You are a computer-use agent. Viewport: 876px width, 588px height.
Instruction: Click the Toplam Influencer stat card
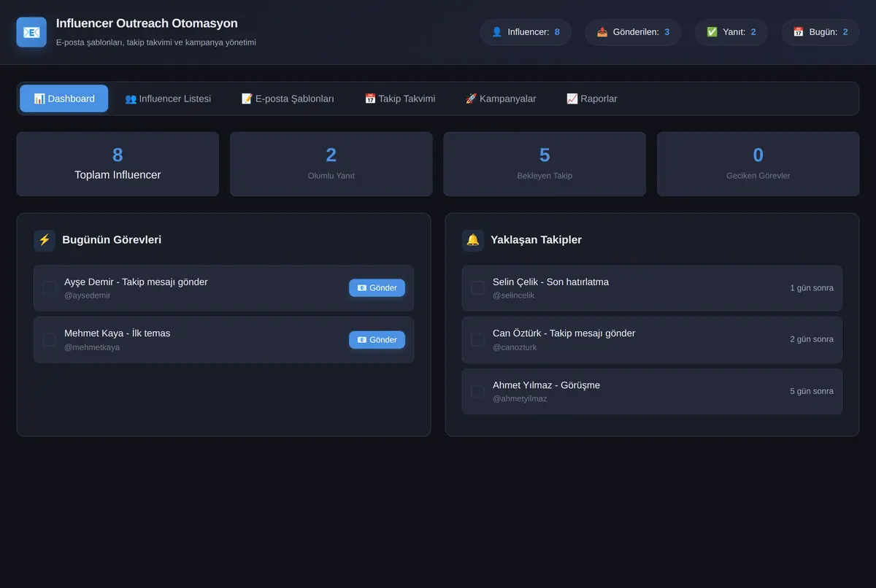pyautogui.click(x=118, y=164)
